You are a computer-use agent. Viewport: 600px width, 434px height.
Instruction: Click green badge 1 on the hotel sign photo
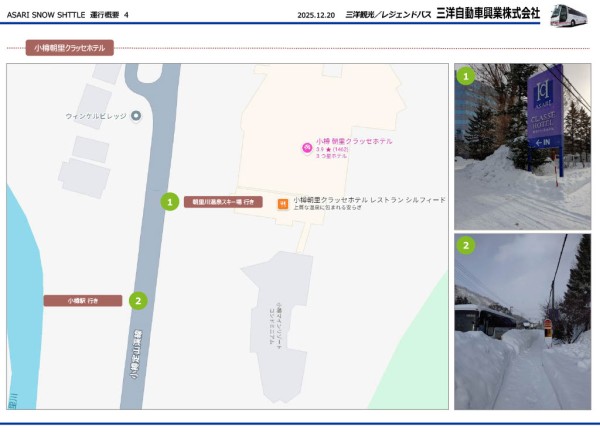pos(465,75)
